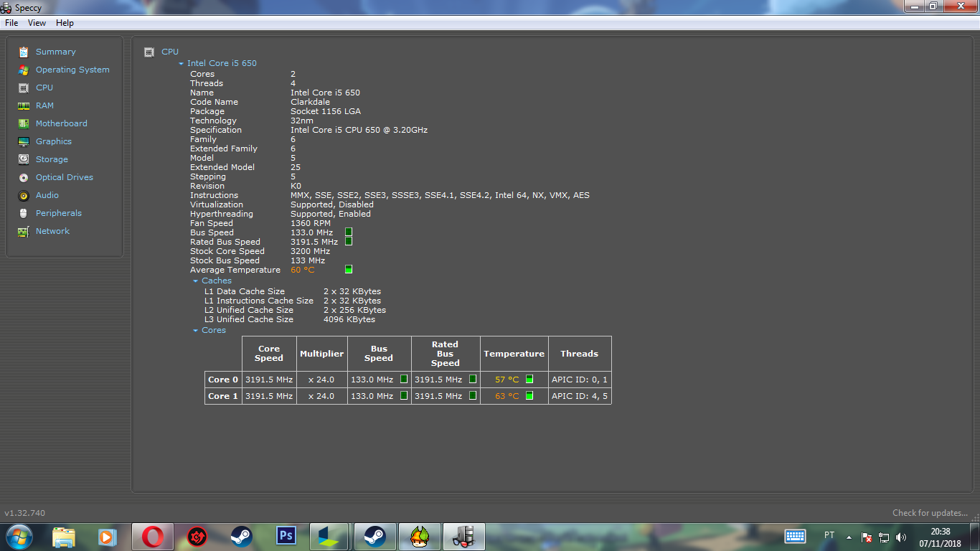
Task: Switch to Opera browser on taskbar
Action: coord(152,537)
